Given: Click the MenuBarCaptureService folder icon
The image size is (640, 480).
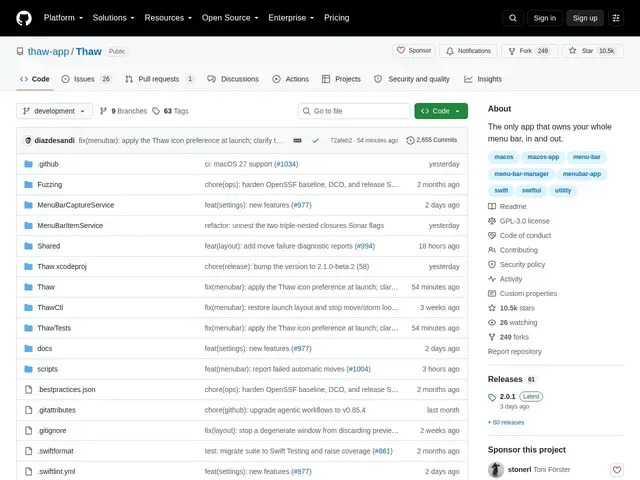Looking at the screenshot, I should [28, 205].
